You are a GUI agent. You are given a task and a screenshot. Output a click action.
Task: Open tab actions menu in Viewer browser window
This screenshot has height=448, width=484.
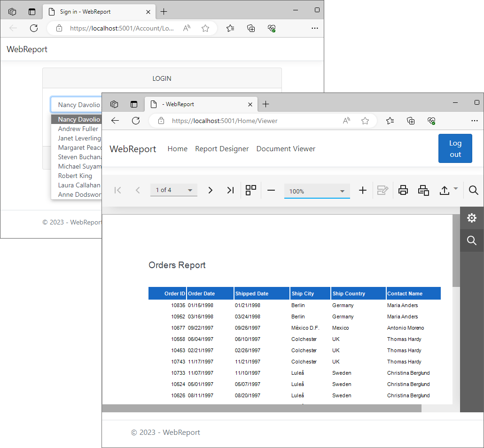coord(133,104)
